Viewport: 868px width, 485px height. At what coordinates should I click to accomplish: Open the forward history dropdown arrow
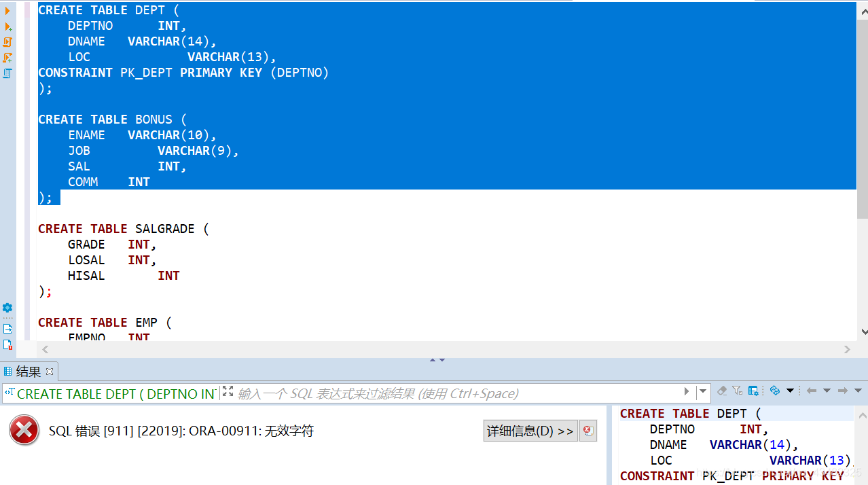tap(858, 391)
